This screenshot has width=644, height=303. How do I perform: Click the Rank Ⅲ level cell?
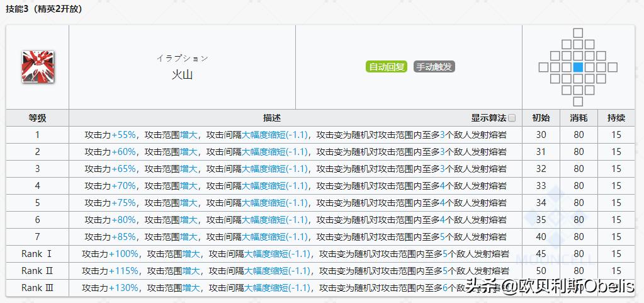point(37,289)
